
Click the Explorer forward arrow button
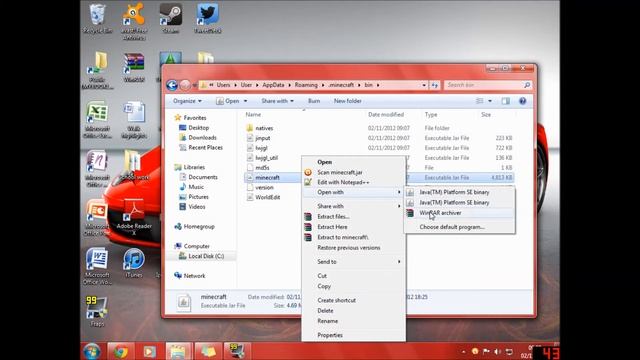pyautogui.click(x=185, y=85)
